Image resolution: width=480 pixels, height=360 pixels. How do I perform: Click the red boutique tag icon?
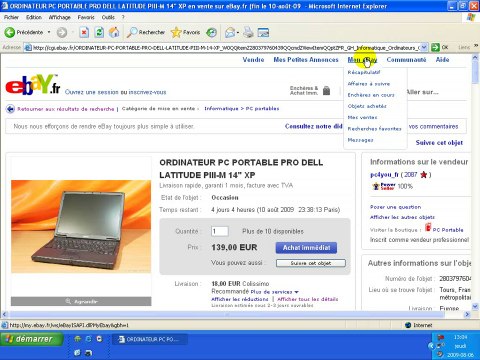pyautogui.click(x=428, y=227)
